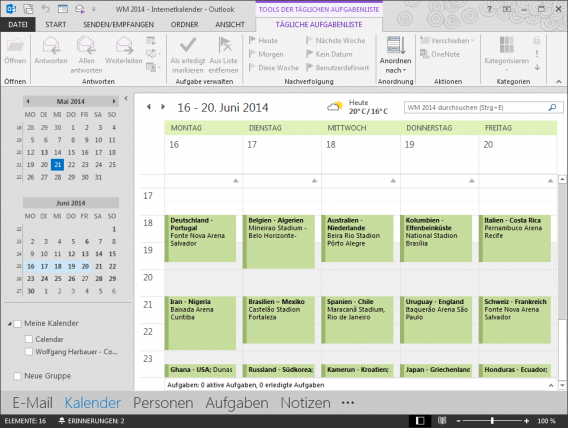
Task: Click the ERINNERUNGEN: 2 bell in status bar
Action: (x=91, y=421)
